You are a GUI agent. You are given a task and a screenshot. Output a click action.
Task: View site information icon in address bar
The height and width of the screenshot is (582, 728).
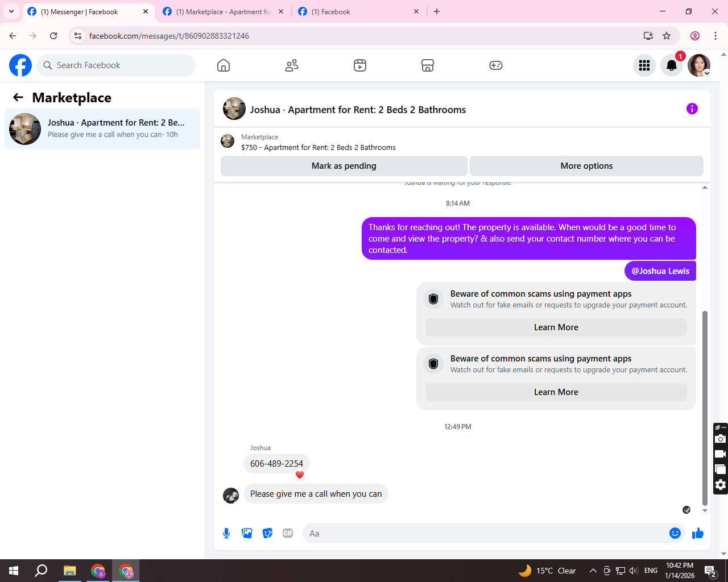tap(78, 36)
